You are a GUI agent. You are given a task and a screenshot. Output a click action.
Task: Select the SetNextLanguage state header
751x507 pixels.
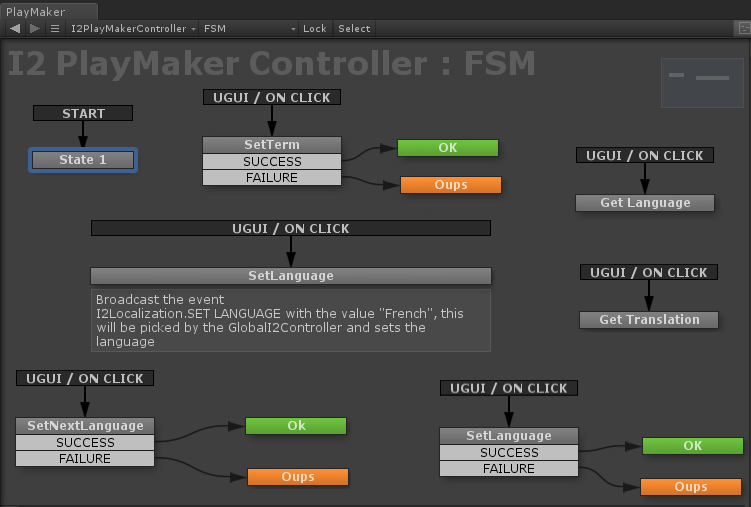85,426
